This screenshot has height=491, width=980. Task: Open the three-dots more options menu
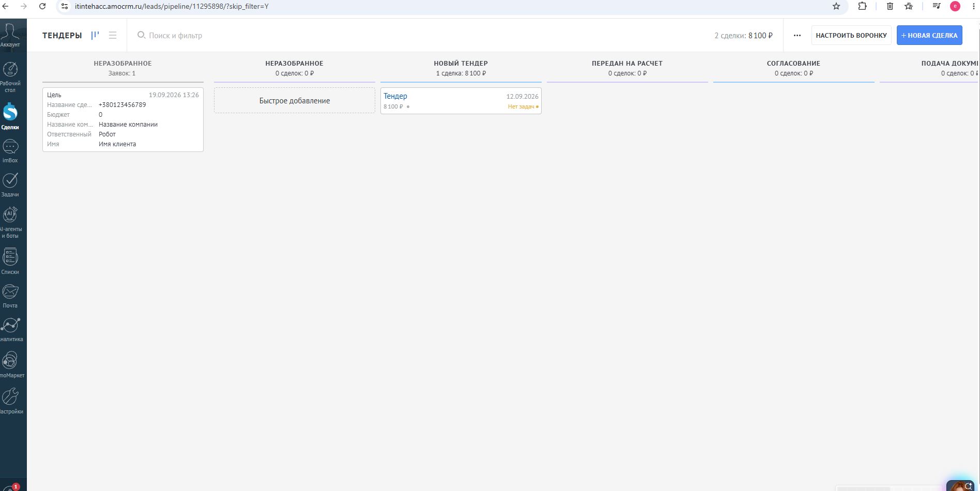pos(797,36)
